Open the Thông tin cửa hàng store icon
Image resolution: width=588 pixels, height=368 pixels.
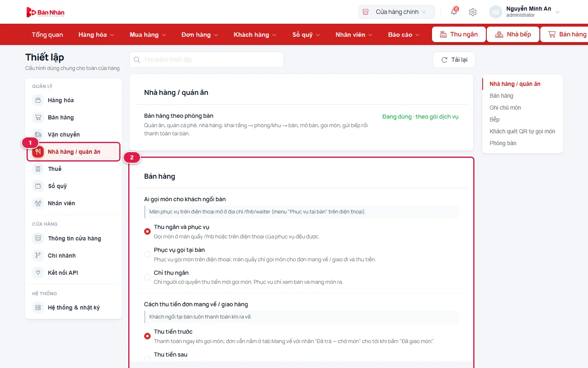tap(38, 238)
